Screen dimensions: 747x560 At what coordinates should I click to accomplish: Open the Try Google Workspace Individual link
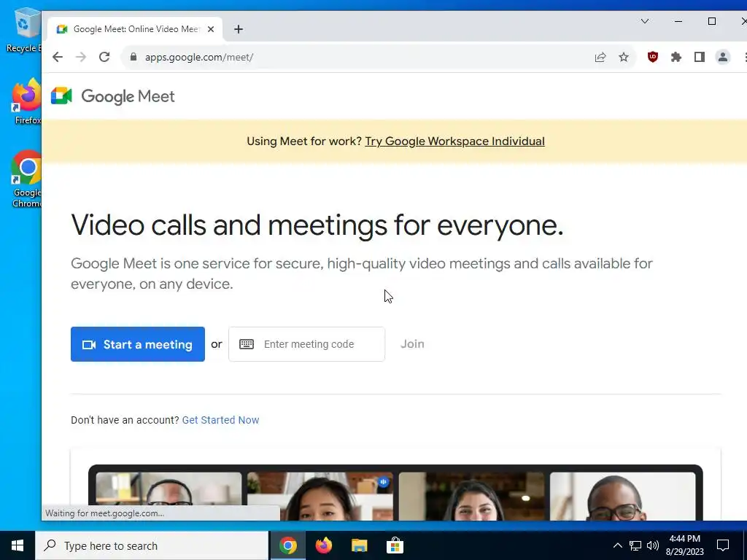[454, 141]
